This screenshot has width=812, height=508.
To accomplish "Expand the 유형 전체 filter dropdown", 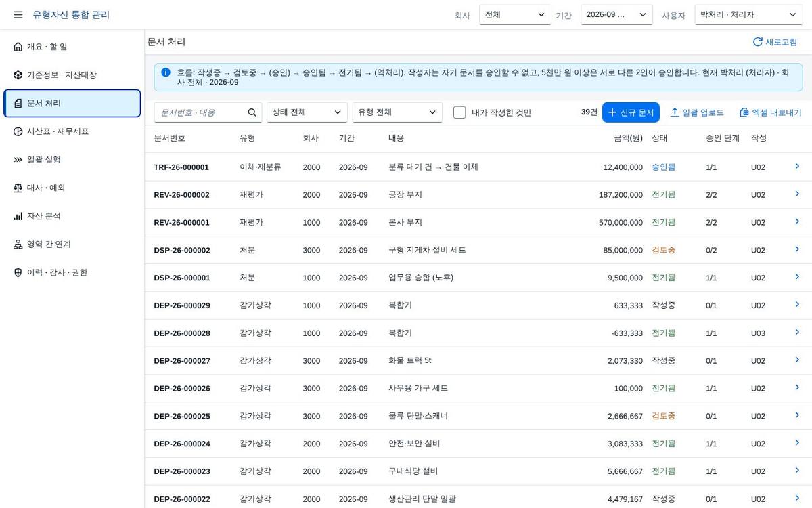I will (397, 112).
